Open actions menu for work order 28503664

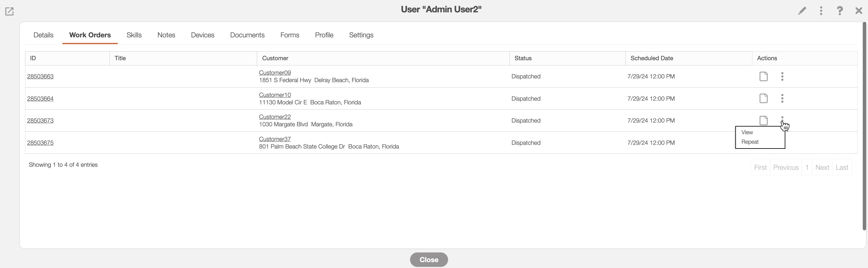click(x=782, y=98)
